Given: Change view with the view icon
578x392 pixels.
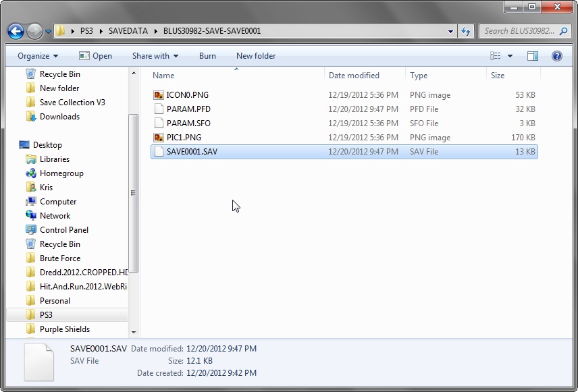Looking at the screenshot, I should (x=495, y=56).
